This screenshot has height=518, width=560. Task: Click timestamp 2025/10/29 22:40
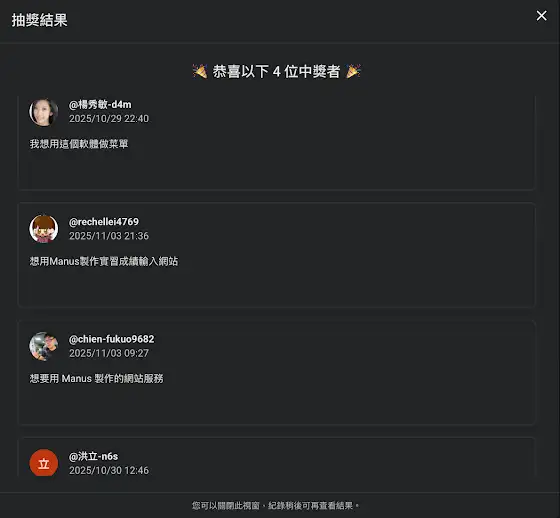(109, 119)
